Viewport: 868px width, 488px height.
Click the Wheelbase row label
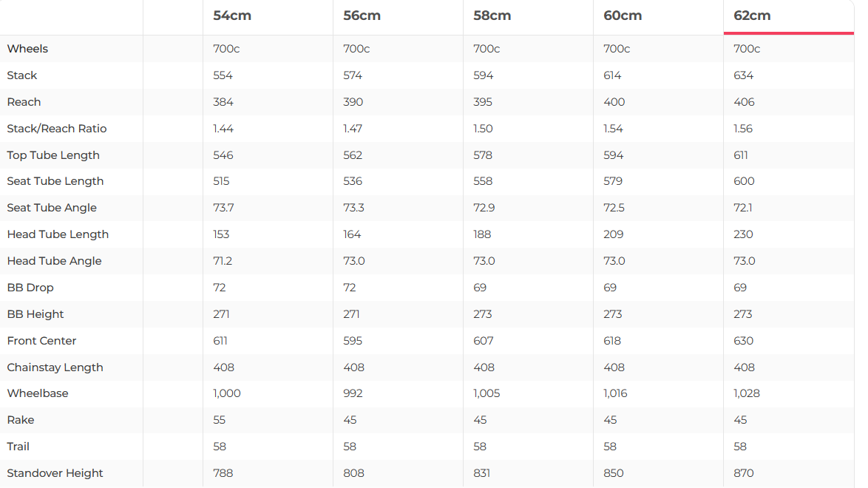38,393
